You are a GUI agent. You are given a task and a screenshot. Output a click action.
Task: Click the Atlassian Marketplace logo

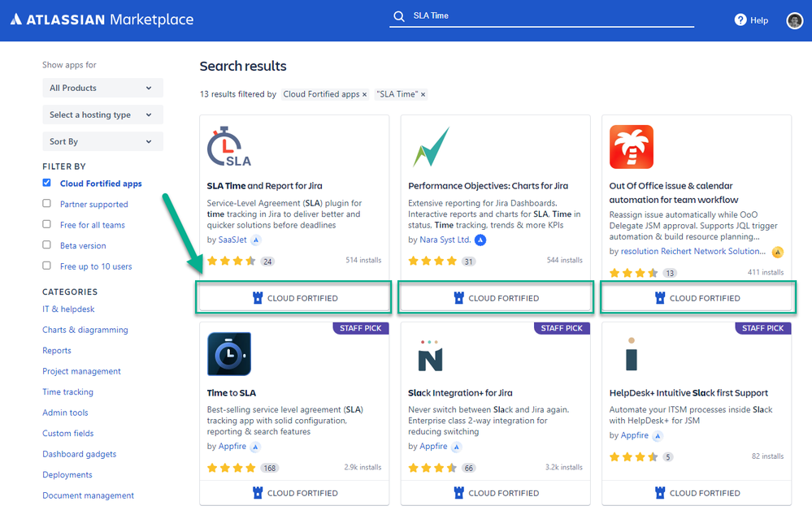coord(102,19)
